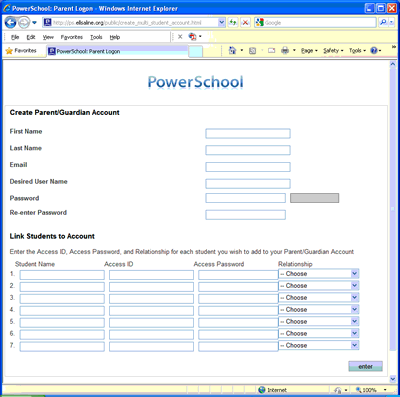This screenshot has height=397, width=400.
Task: Click the enter submit button
Action: (x=366, y=366)
